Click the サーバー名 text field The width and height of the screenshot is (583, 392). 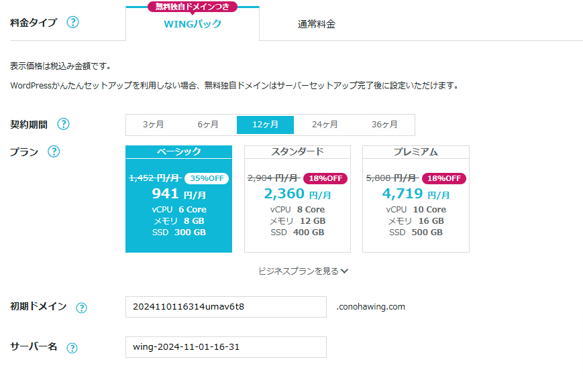click(x=225, y=347)
